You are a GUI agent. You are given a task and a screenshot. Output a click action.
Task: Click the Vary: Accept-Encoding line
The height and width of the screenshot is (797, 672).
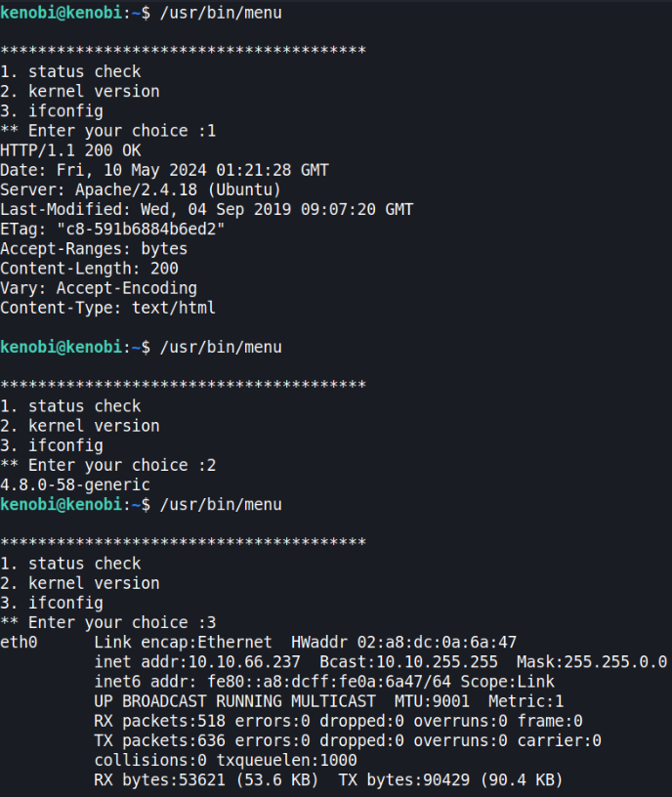(99, 288)
